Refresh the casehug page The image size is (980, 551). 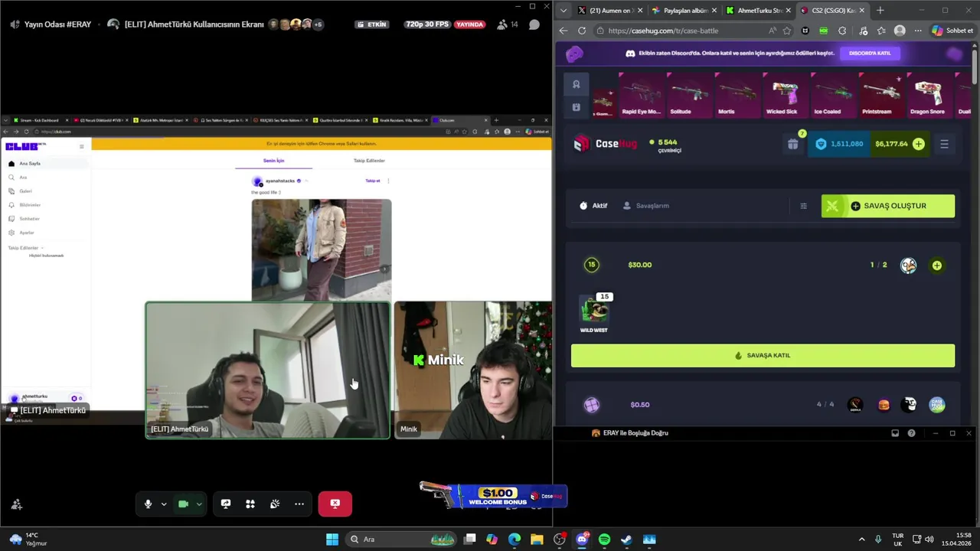point(582,31)
